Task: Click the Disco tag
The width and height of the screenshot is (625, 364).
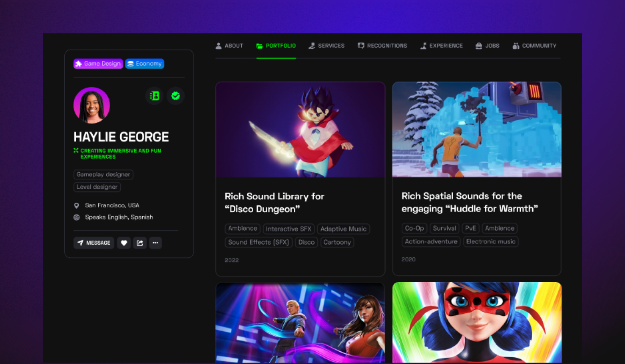Action: (x=307, y=242)
